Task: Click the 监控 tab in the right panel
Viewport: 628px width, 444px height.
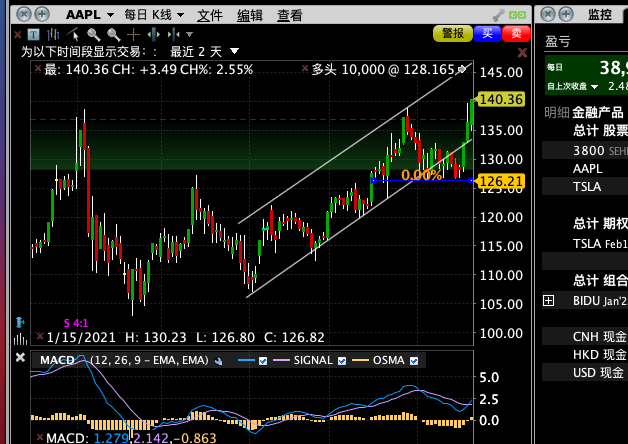Action: [x=600, y=15]
